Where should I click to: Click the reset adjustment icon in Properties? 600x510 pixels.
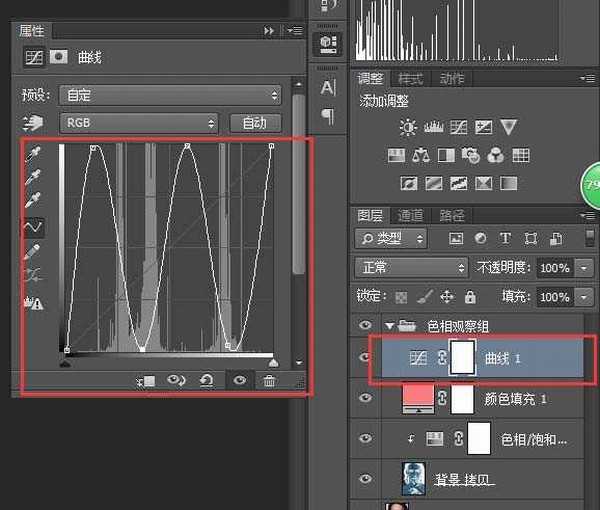[207, 381]
